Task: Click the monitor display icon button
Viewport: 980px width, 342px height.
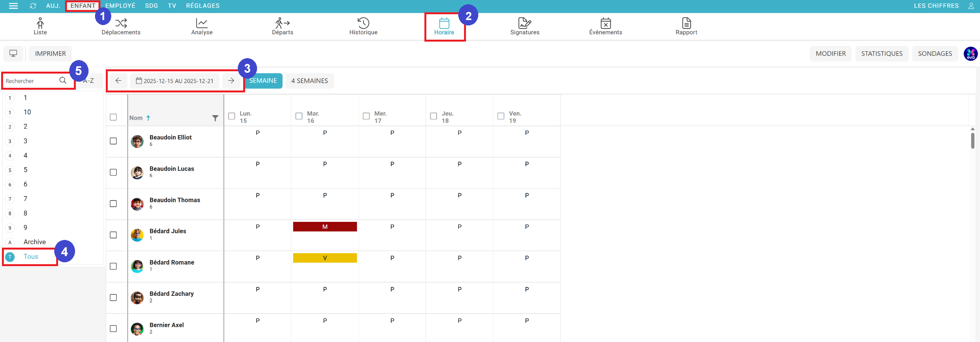Action: coord(13,54)
